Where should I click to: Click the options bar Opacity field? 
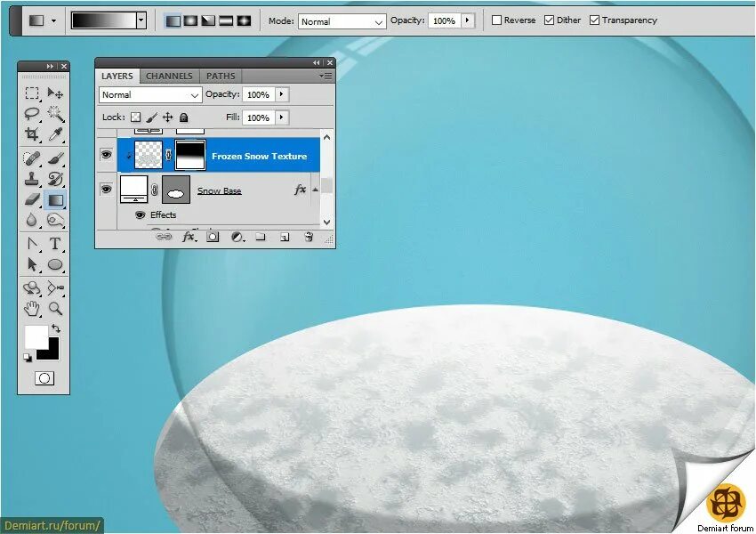click(445, 20)
